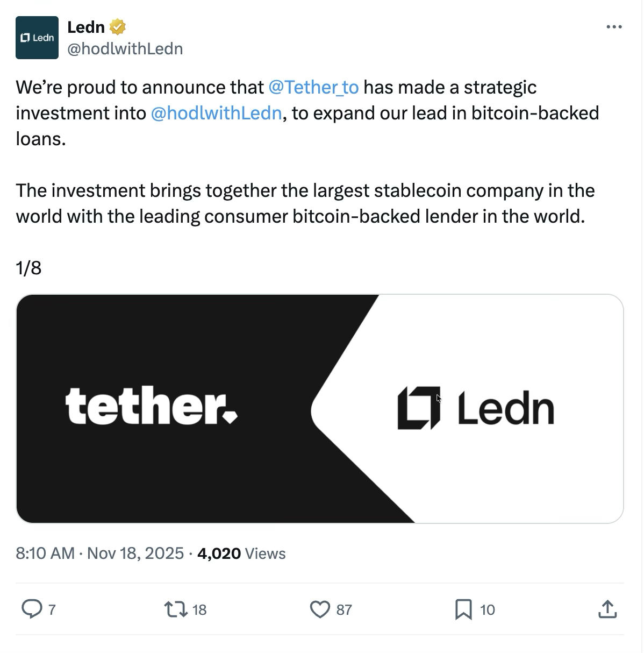Like the tweet with the heart icon

point(320,609)
